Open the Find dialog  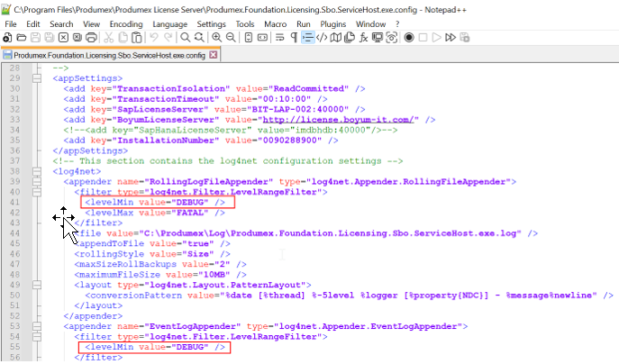(185, 38)
